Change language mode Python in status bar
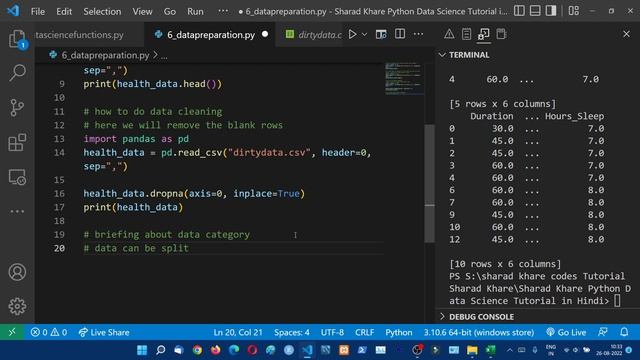This screenshot has height=360, width=640. point(399,332)
